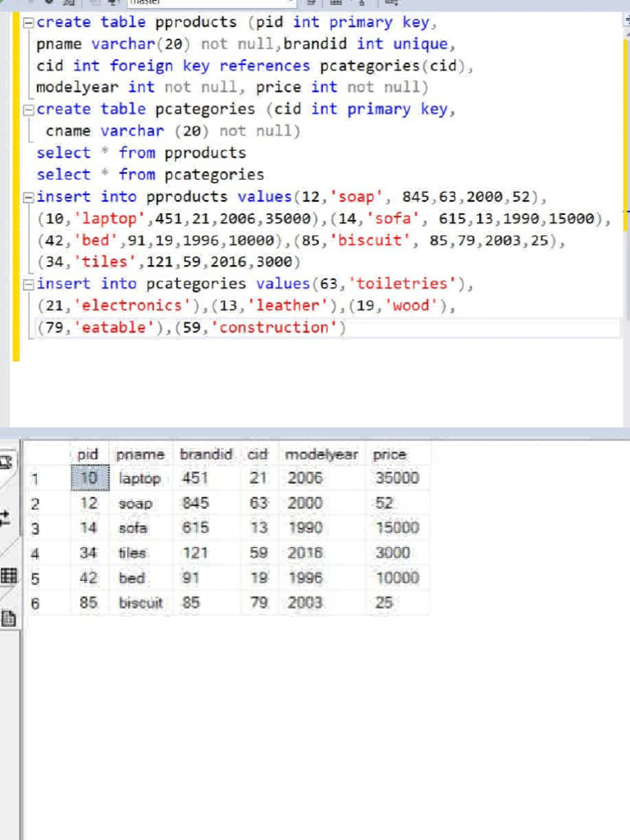The image size is (630, 840).
Task: Click the pname column header
Action: (x=140, y=454)
